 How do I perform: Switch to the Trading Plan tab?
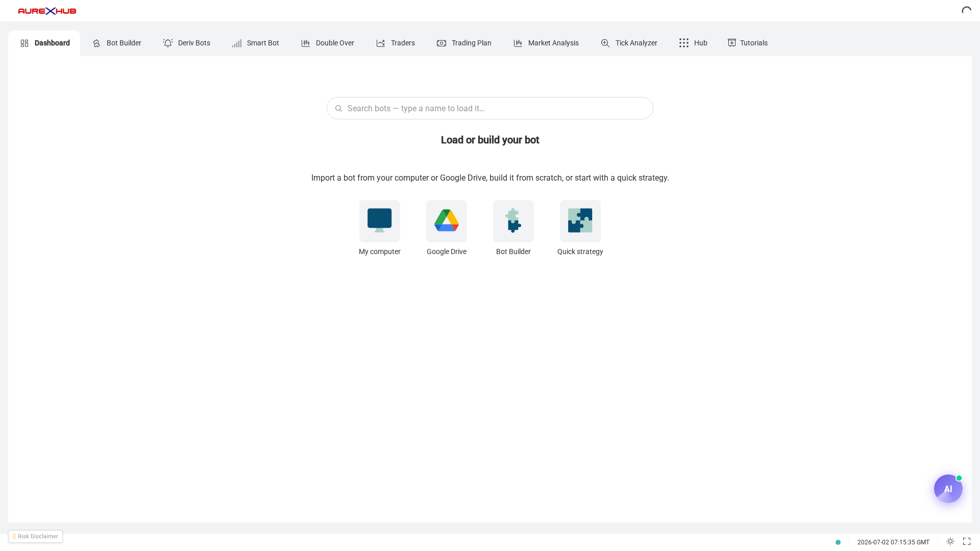(464, 43)
